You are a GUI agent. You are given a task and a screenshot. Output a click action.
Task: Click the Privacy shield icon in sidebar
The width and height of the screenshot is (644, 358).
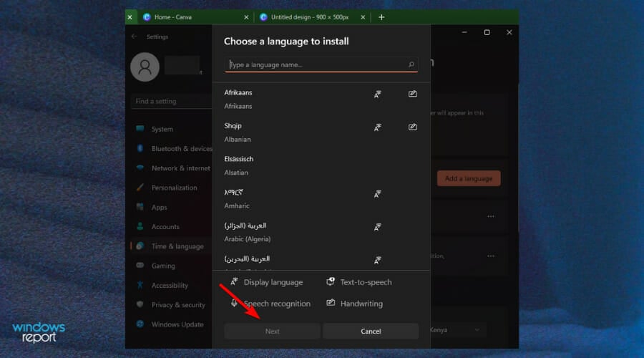140,304
